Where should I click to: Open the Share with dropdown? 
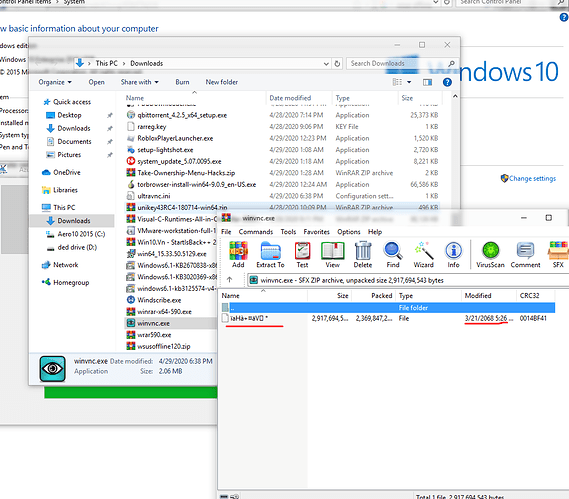click(140, 82)
